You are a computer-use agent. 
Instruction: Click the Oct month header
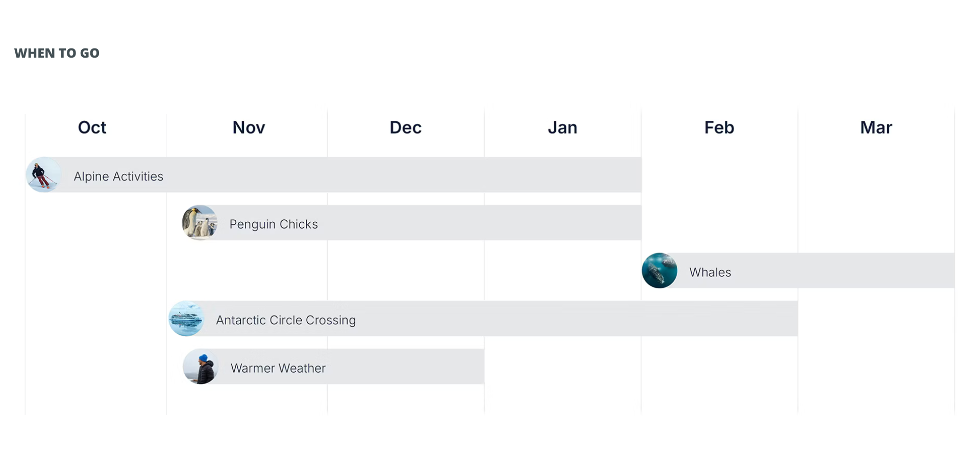click(x=92, y=127)
